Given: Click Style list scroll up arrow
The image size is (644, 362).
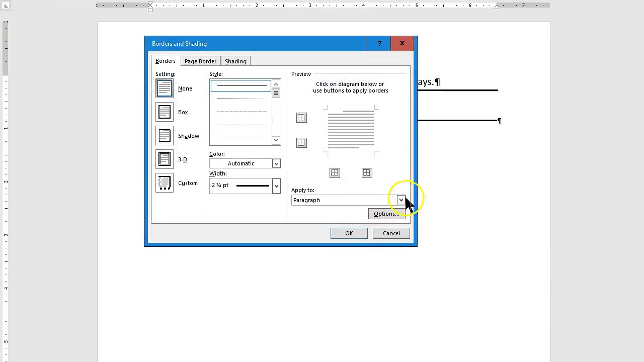Looking at the screenshot, I should point(276,84).
